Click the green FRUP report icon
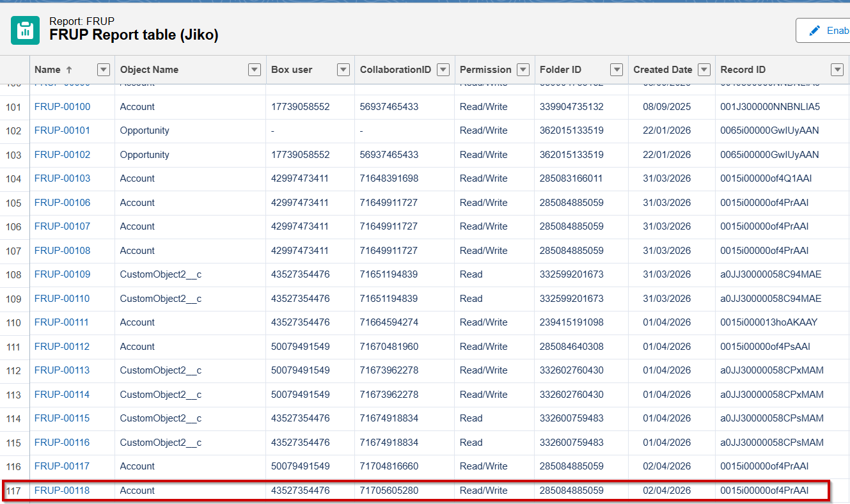850x504 pixels. [26, 30]
